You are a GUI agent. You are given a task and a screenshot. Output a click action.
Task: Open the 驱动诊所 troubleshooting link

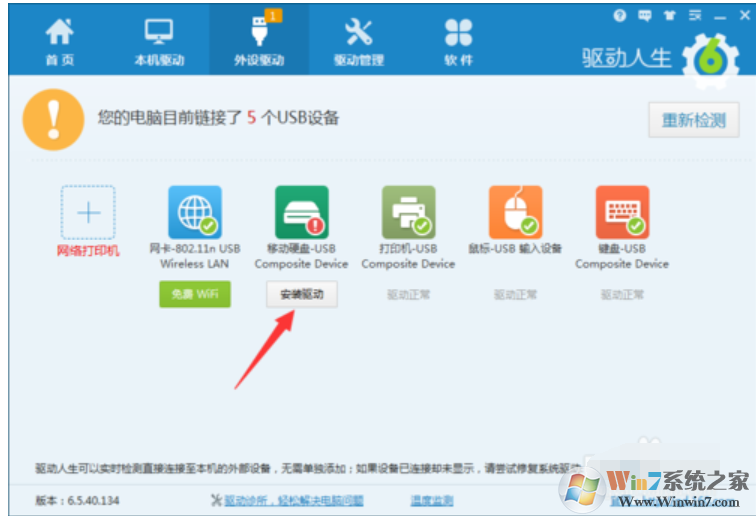(294, 501)
